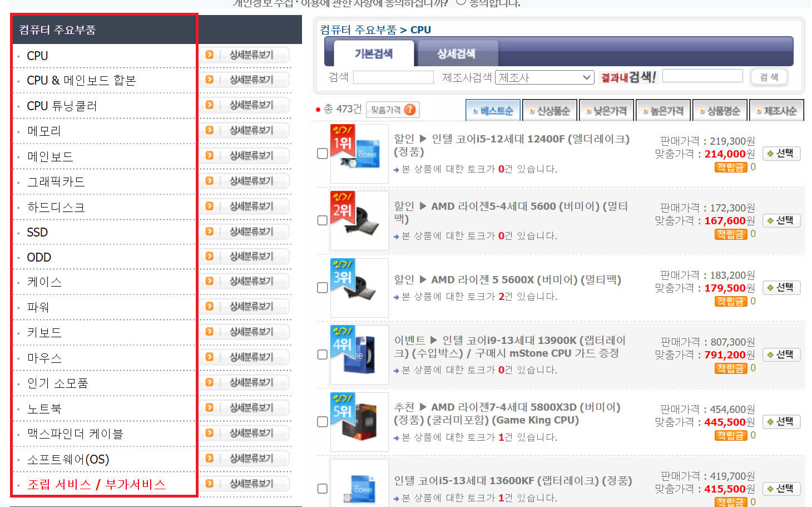
Task: Check the box for AMD 라이젠7 5800X3D
Action: point(322,422)
